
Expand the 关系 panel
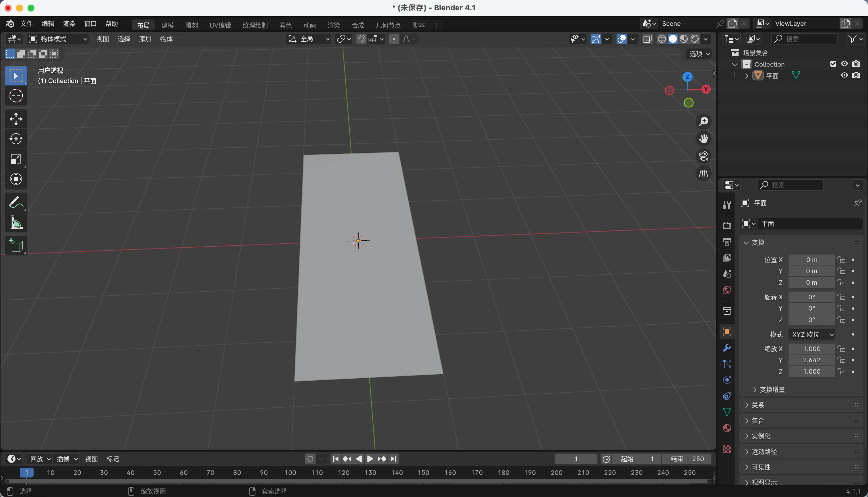click(757, 405)
